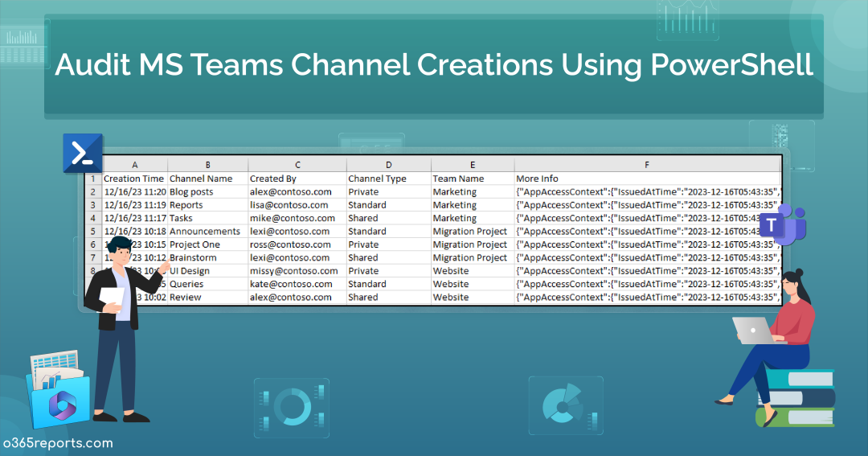Click "Marketing" in the Blog posts row
Image resolution: width=868 pixels, height=456 pixels.
pyautogui.click(x=473, y=191)
